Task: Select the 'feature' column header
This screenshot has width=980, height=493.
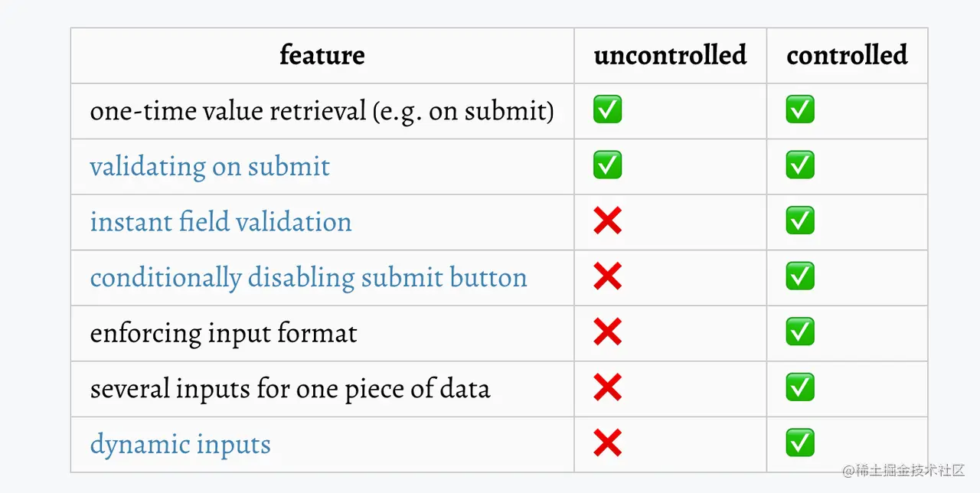Action: click(322, 55)
